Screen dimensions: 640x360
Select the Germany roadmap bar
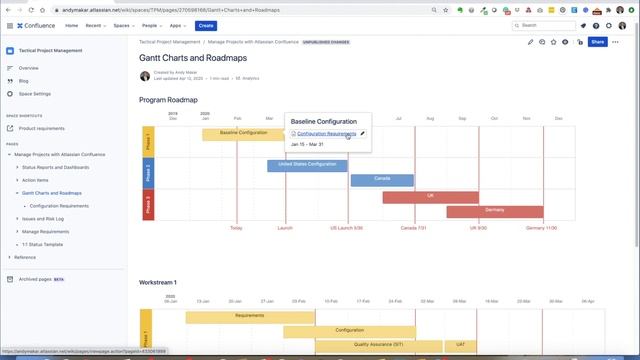[495, 212]
